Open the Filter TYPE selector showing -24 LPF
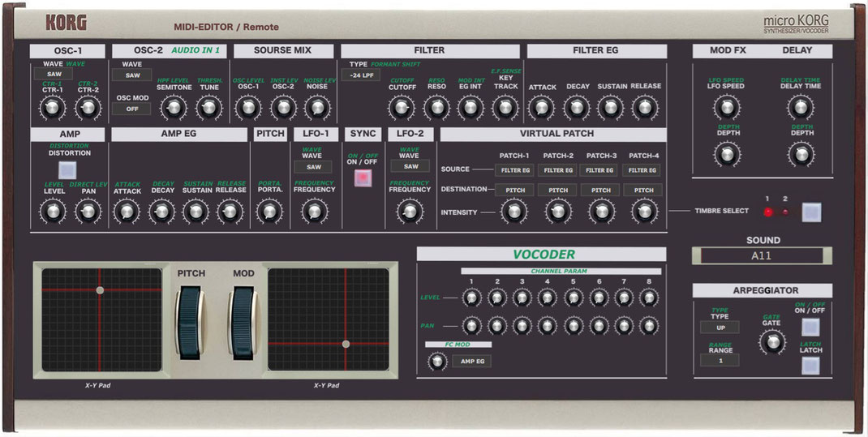 tap(361, 75)
